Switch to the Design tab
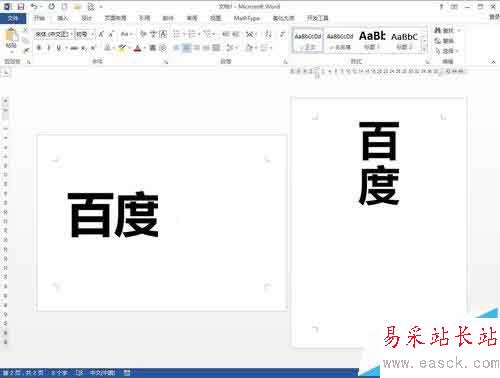Image resolution: width=500 pixels, height=378 pixels. [86, 18]
